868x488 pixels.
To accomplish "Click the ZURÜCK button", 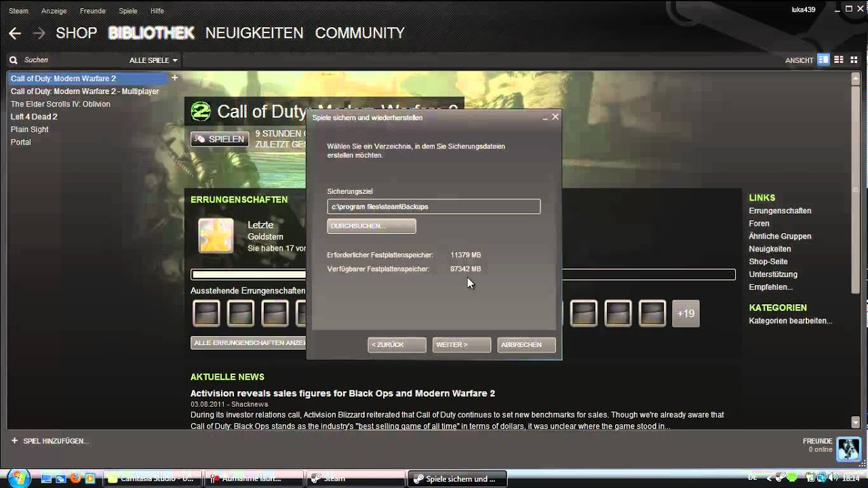I will pos(397,345).
